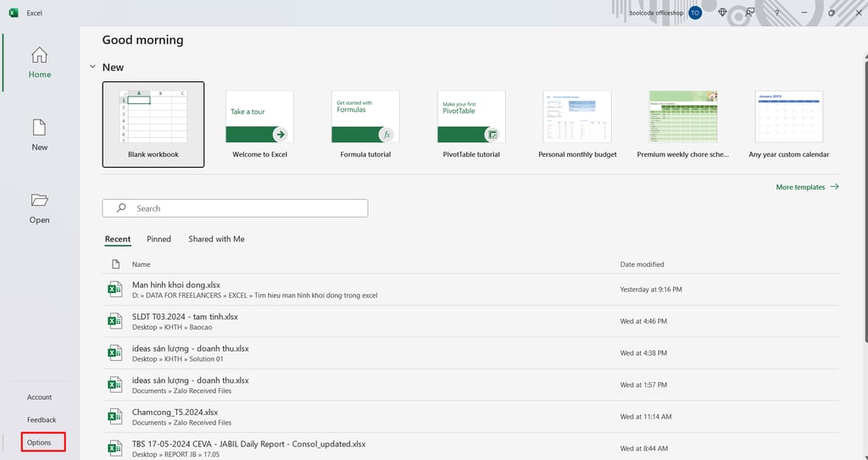The height and width of the screenshot is (460, 868).
Task: Click toolcode officeshop account name
Action: click(657, 13)
